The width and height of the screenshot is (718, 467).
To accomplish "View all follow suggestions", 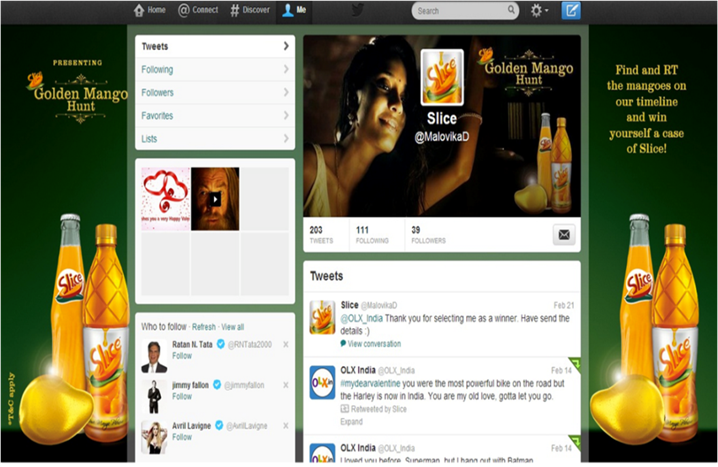I will [233, 327].
